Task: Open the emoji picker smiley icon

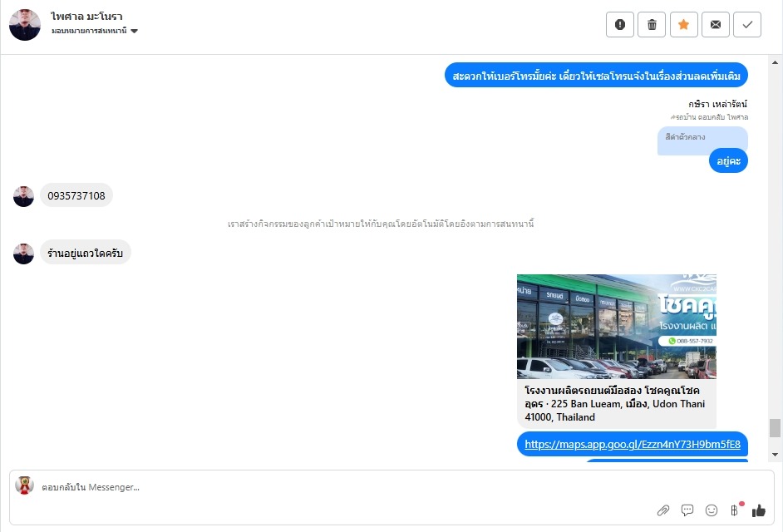Action: click(711, 510)
